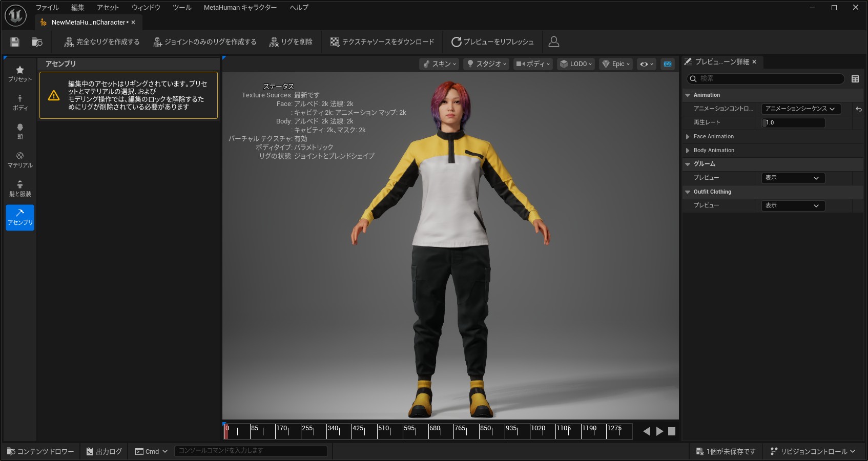This screenshot has width=868, height=461.
Task: Click the browse to asset icon
Action: tap(37, 42)
